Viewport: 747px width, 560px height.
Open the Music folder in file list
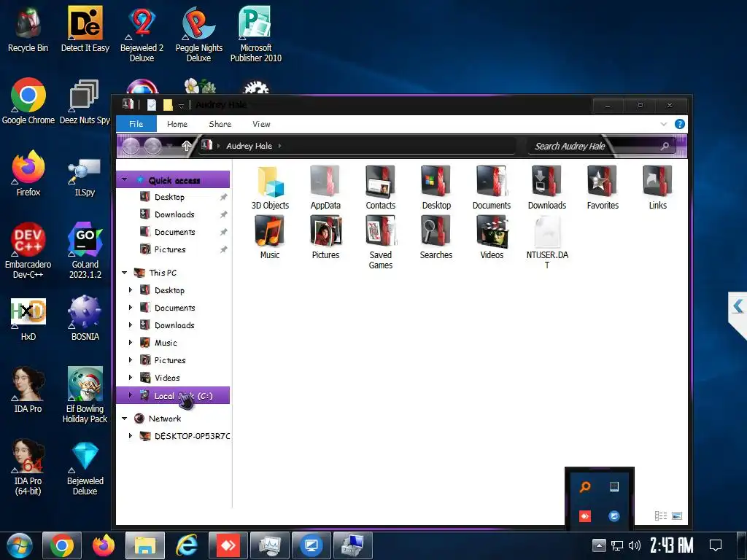click(270, 237)
